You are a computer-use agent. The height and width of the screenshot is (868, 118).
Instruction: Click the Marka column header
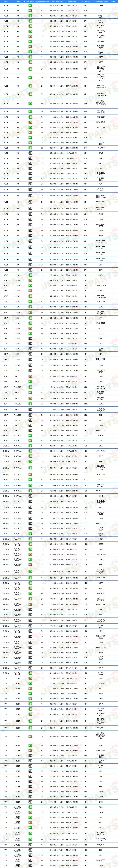(x=6, y=2)
